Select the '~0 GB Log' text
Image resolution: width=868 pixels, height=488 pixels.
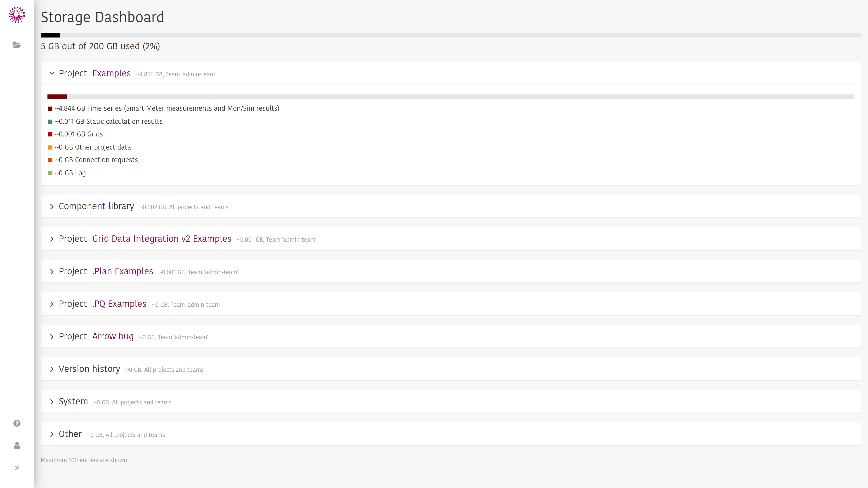point(70,173)
